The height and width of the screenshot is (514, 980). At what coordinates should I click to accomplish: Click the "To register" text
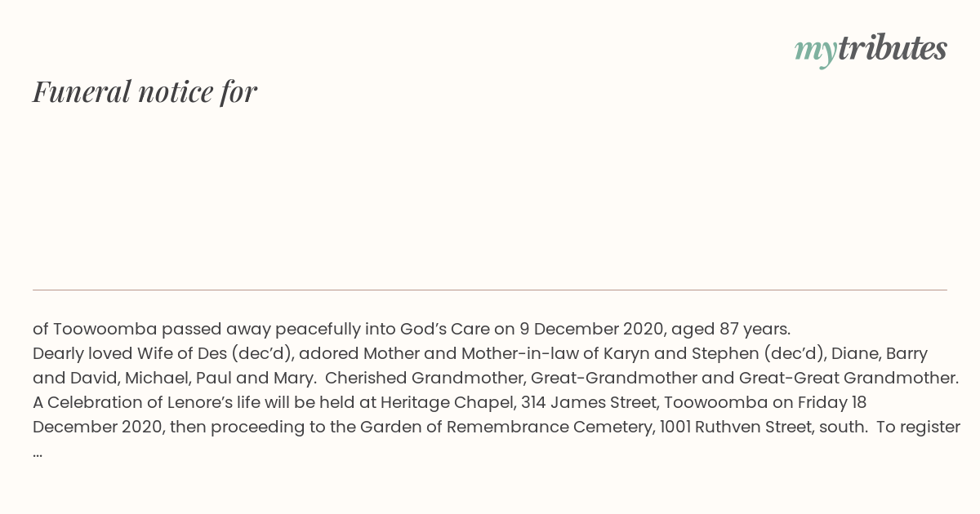pos(918,427)
